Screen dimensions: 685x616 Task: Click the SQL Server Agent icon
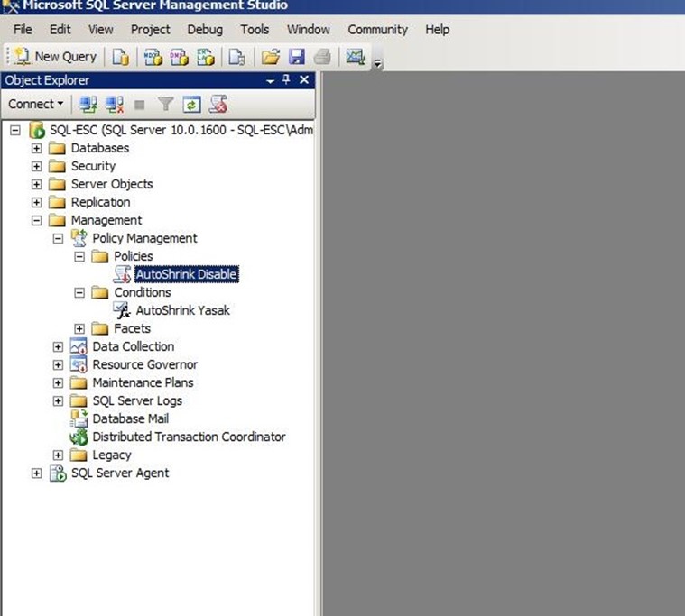pos(58,473)
